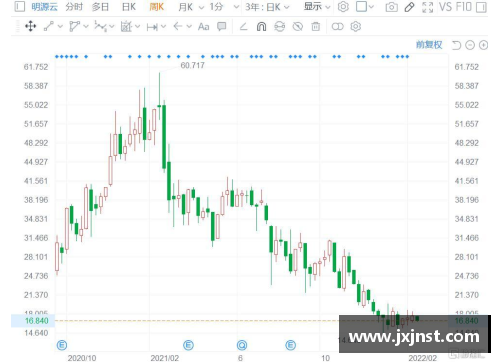
Task: Click the 60.717 high price label
Action: 192,65
